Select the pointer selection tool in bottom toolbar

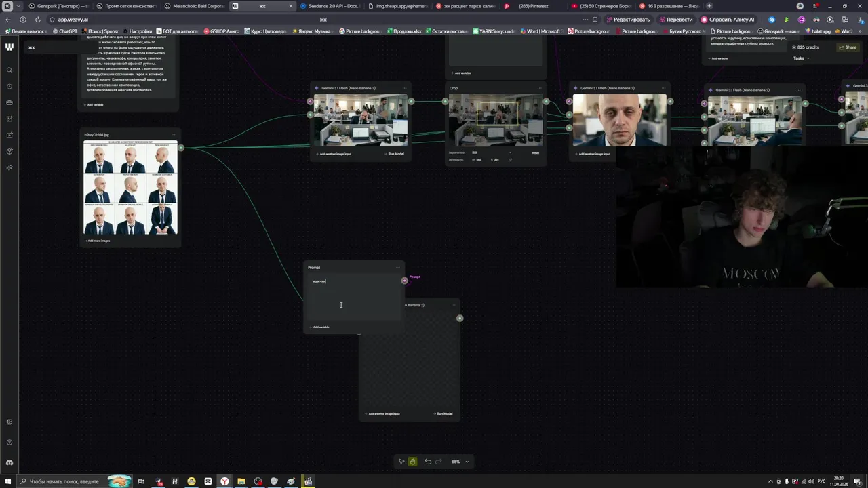(401, 462)
